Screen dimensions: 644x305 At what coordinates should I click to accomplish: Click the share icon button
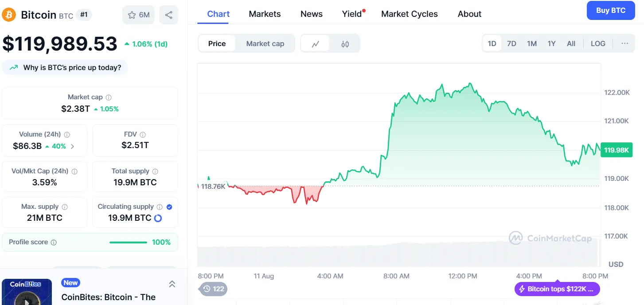tap(168, 15)
